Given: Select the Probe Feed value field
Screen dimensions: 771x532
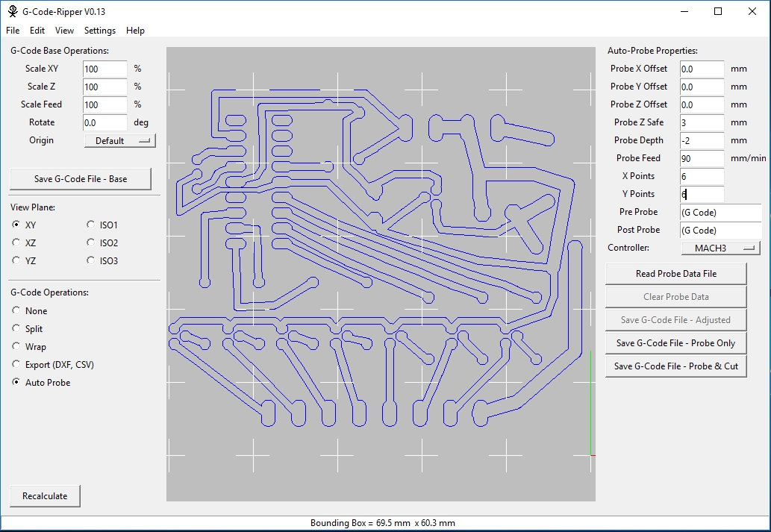Looking at the screenshot, I should pyautogui.click(x=703, y=158).
